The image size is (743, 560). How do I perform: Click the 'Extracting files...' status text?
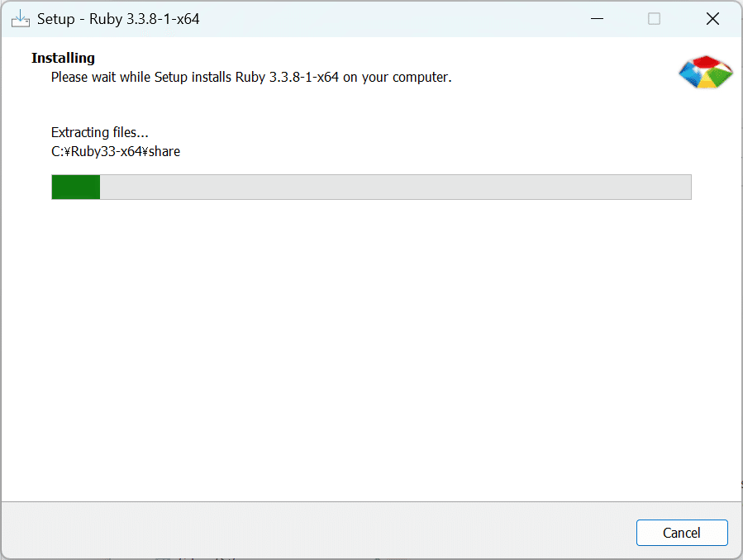pyautogui.click(x=99, y=132)
